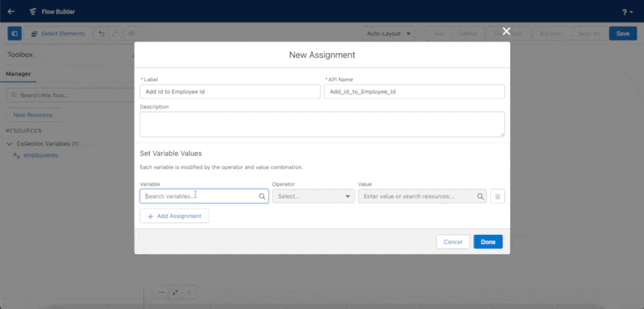This screenshot has height=309, width=644.
Task: Click the Undo arrow icon
Action: coord(101,34)
